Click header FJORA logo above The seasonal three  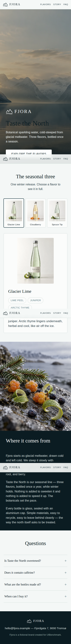pos(11,159)
